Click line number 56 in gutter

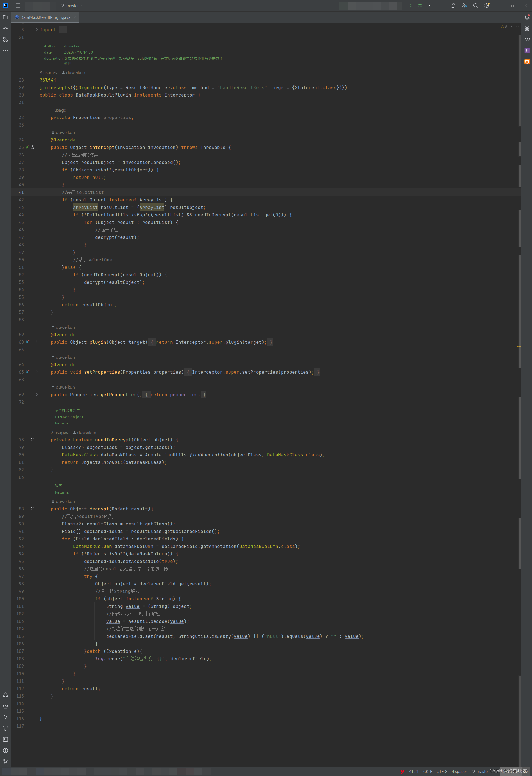coord(21,305)
